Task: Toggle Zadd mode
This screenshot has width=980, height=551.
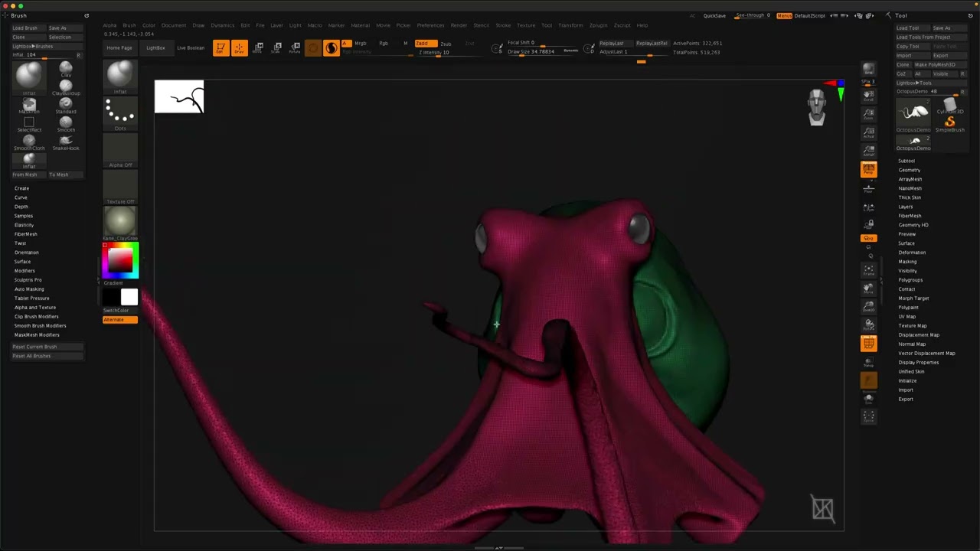Action: 426,44
